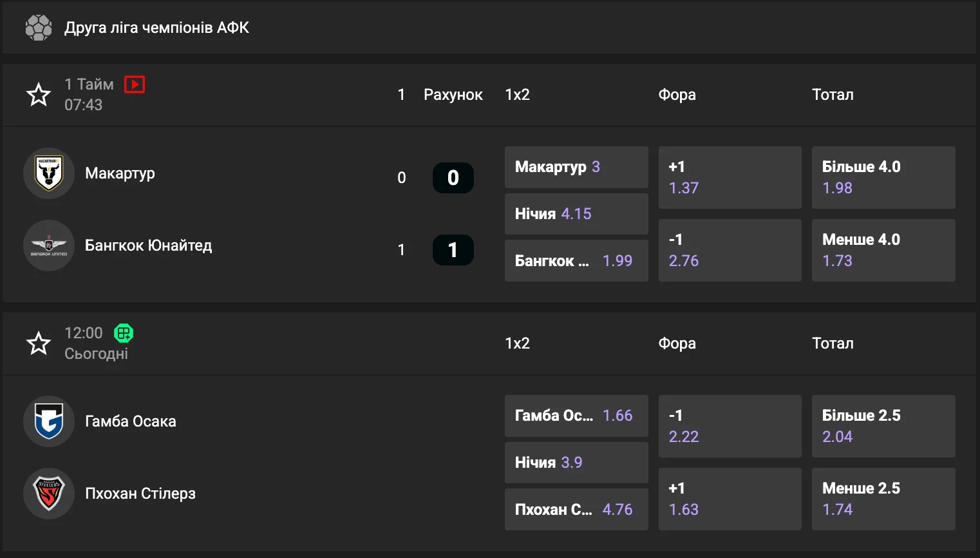This screenshot has width=980, height=558.
Task: Choose total under 2.5 at 1.74
Action: (x=883, y=499)
